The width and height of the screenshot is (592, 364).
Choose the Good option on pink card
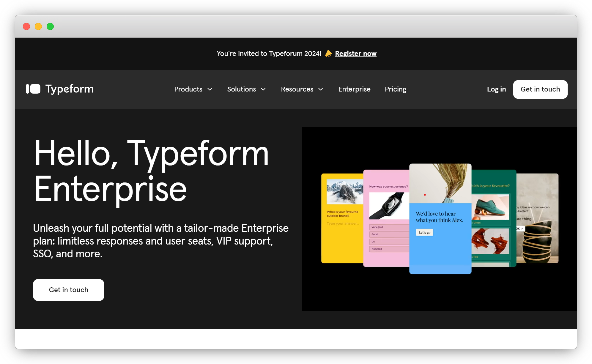point(389,234)
